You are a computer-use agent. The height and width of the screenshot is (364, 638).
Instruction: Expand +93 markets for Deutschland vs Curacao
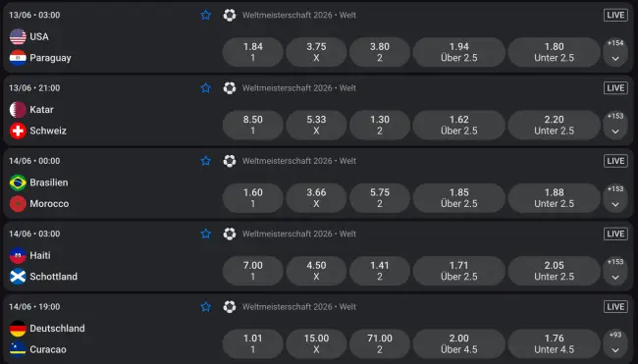(615, 343)
